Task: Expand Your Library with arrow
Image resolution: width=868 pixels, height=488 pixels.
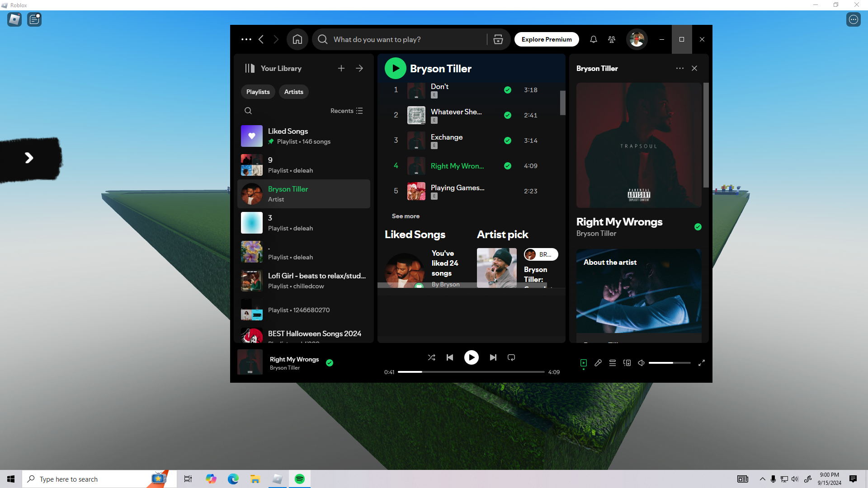Action: (x=359, y=68)
